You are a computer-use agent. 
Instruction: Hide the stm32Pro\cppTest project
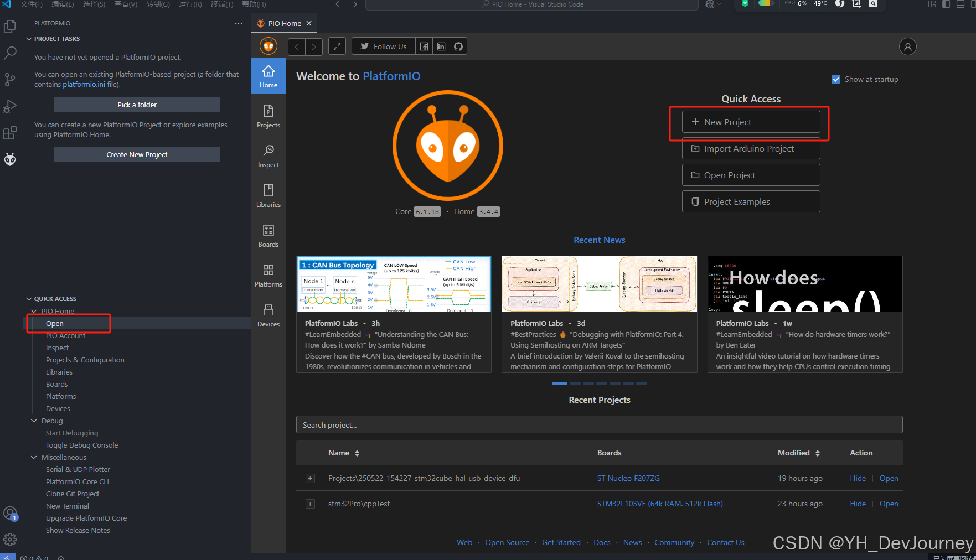pyautogui.click(x=858, y=504)
